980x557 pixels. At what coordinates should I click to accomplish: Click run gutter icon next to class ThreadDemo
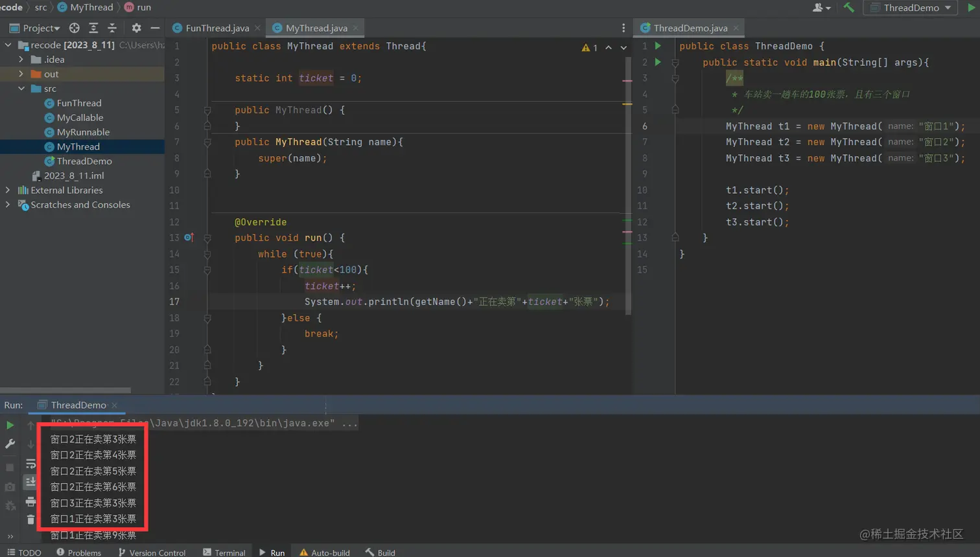pyautogui.click(x=658, y=46)
